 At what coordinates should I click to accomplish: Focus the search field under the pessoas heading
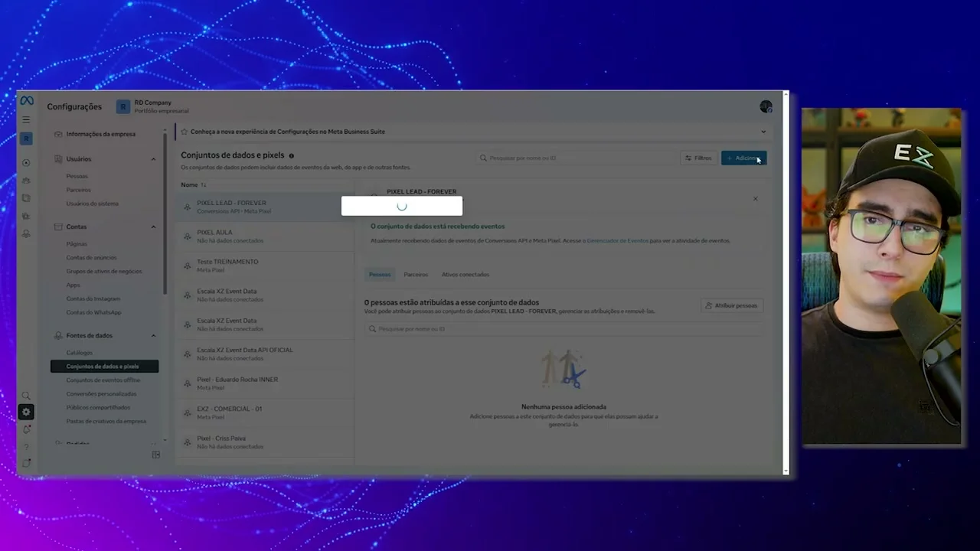coord(563,329)
